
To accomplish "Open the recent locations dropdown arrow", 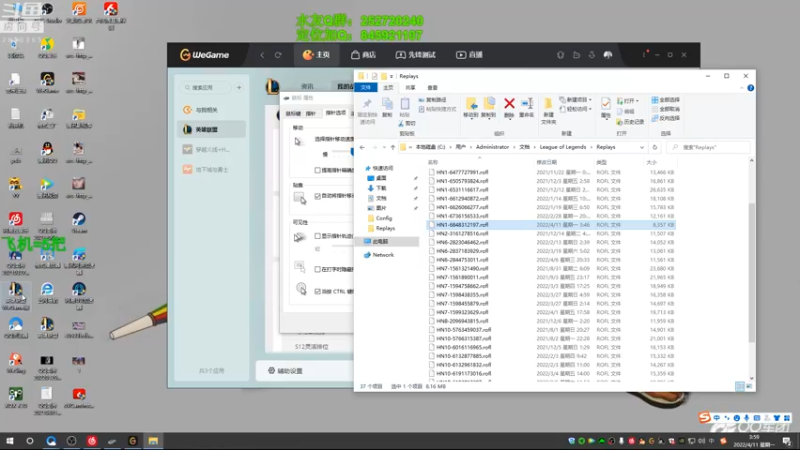I will tap(384, 147).
